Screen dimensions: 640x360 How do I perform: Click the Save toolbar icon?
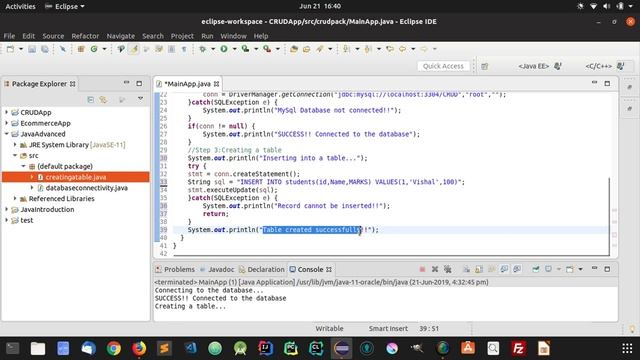pyautogui.click(x=32, y=49)
